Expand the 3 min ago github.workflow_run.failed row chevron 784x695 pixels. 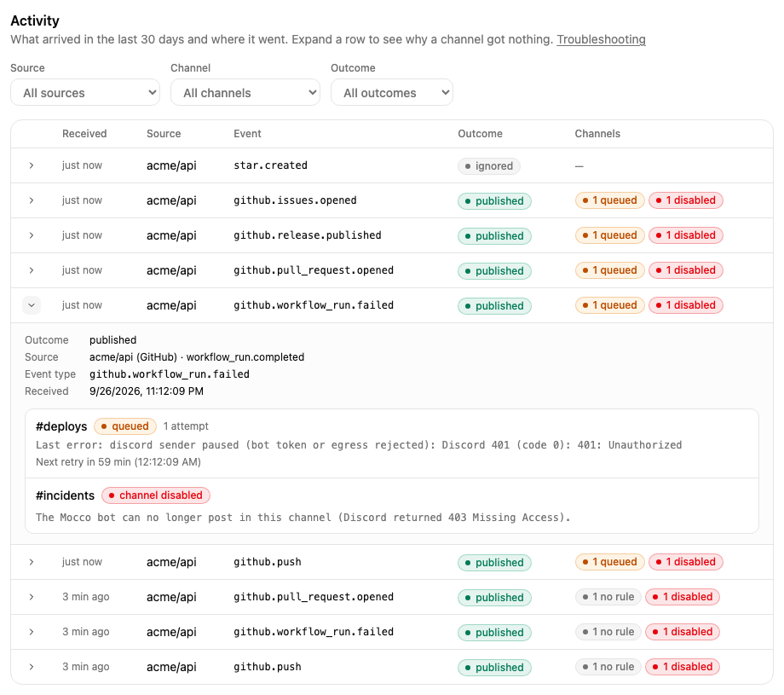31,633
